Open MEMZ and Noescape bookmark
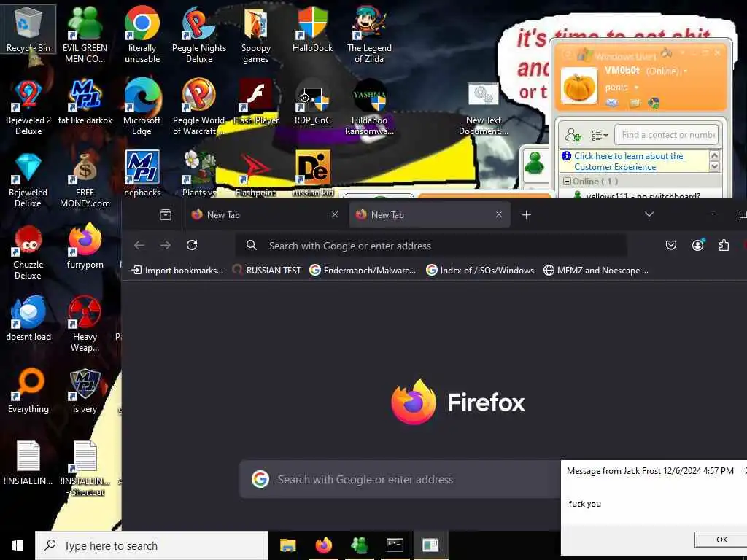Screen dimensions: 747x560 pos(596,271)
